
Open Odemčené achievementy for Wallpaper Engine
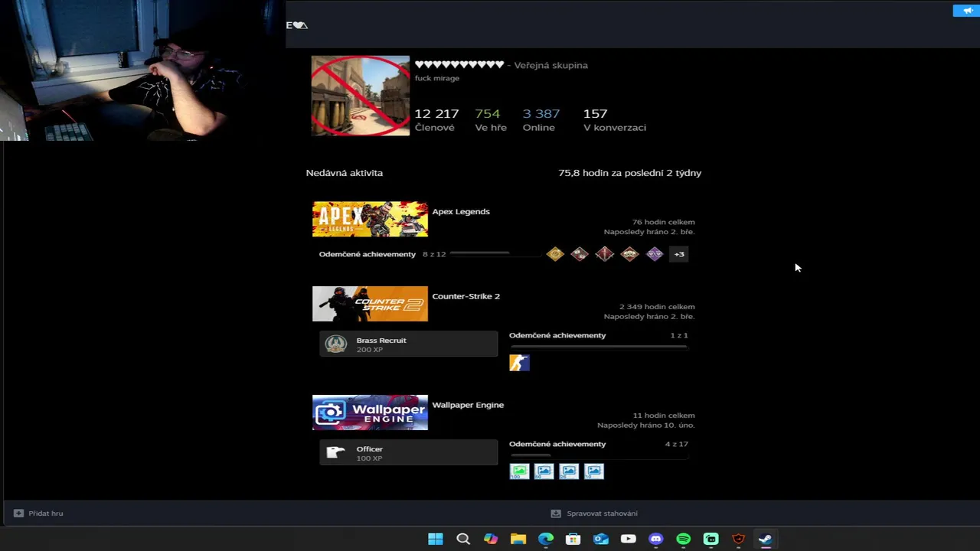[x=557, y=444]
